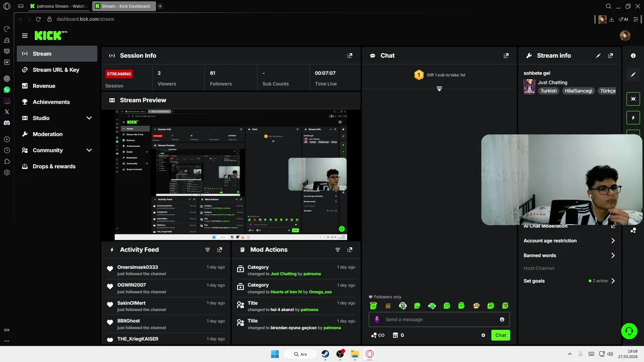Open info icon in right toolbar
Viewport: 644px width, 362px height.
coord(633,56)
